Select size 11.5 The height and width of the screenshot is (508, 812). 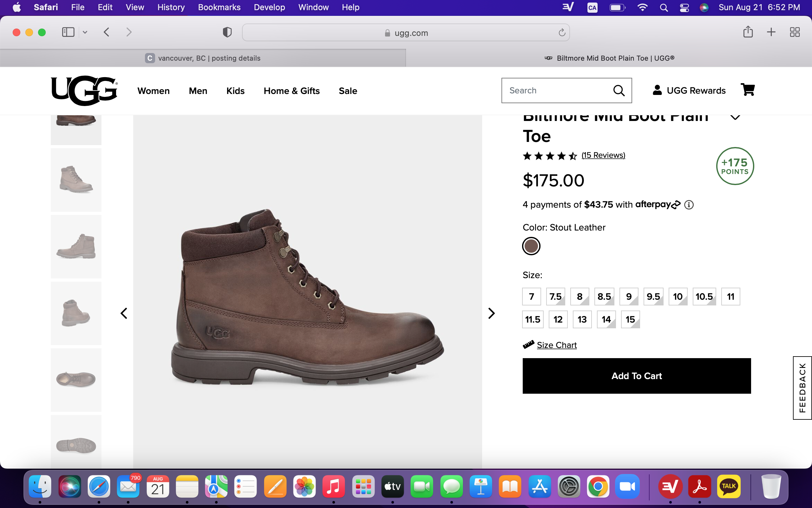point(533,319)
